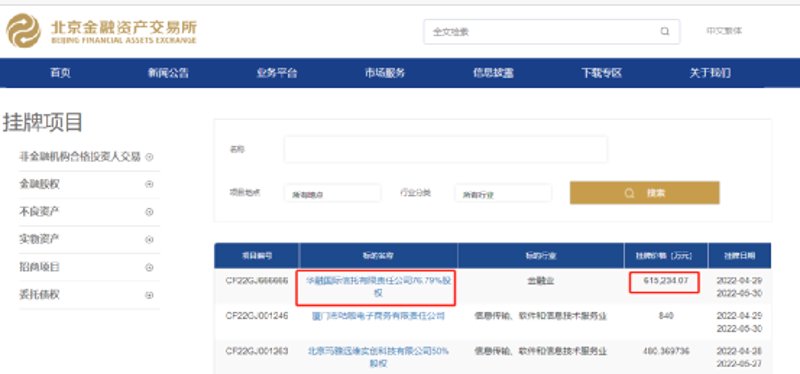The height and width of the screenshot is (374, 800).
Task: Switch language via 中文繁体 link
Action: pos(724,31)
